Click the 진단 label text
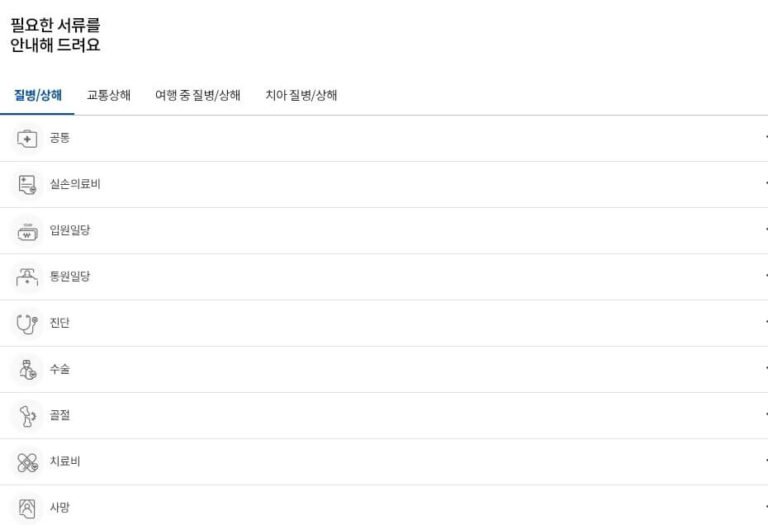768x525 pixels. [60, 323]
